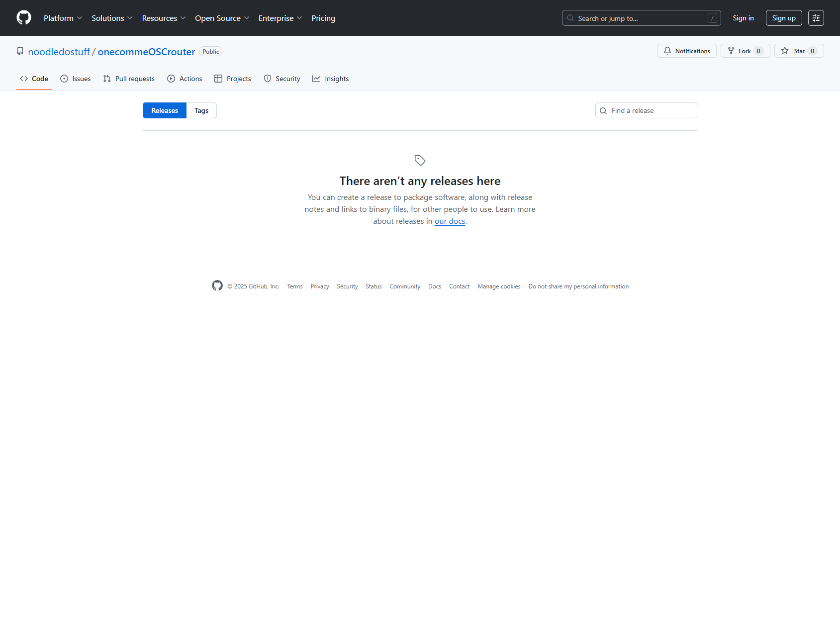Expand the Solutions menu
This screenshot has width=840, height=644.
112,18
